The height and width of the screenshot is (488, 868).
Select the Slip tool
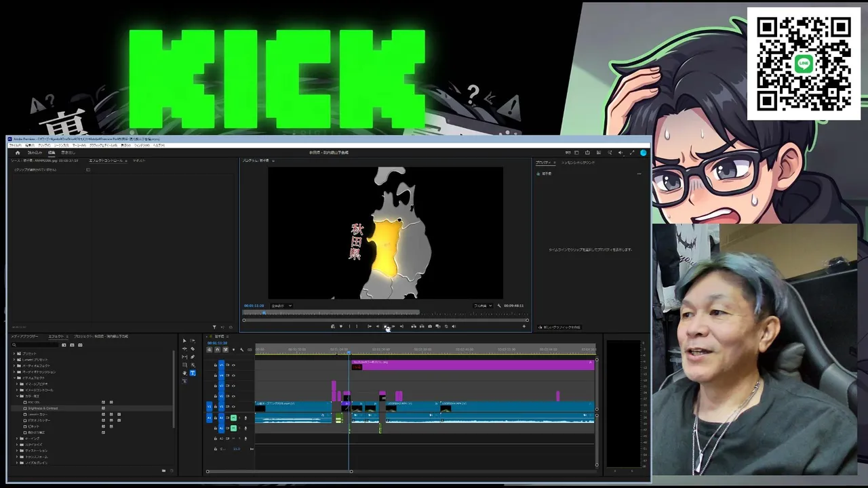pyautogui.click(x=184, y=357)
